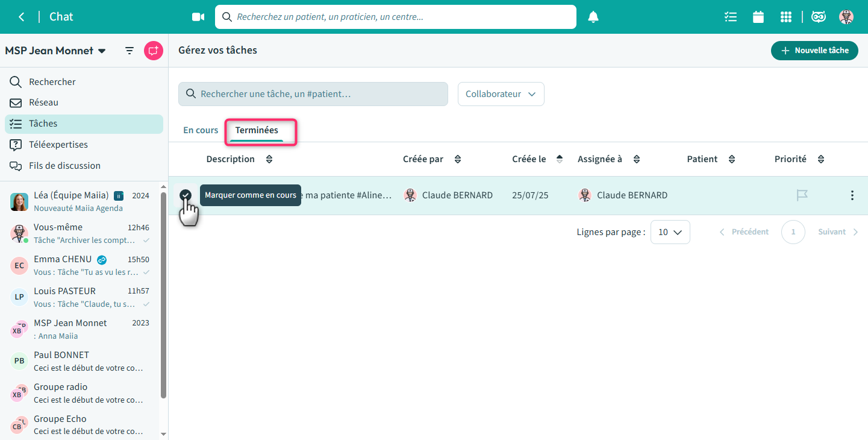Viewport: 868px width, 440px height.
Task: Open the notifications bell
Action: pyautogui.click(x=593, y=17)
